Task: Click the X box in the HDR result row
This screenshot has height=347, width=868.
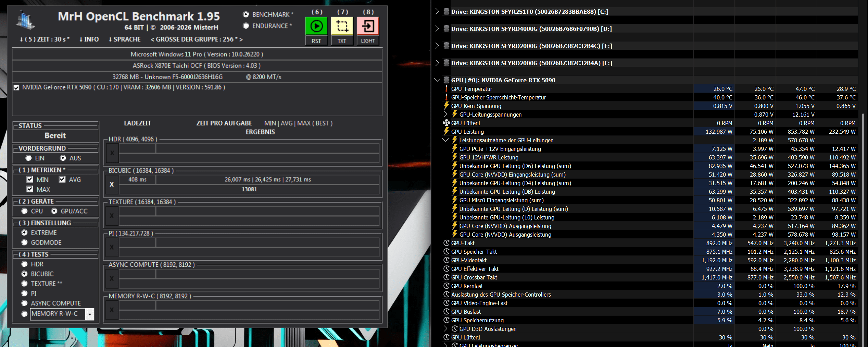Action: tap(112, 153)
